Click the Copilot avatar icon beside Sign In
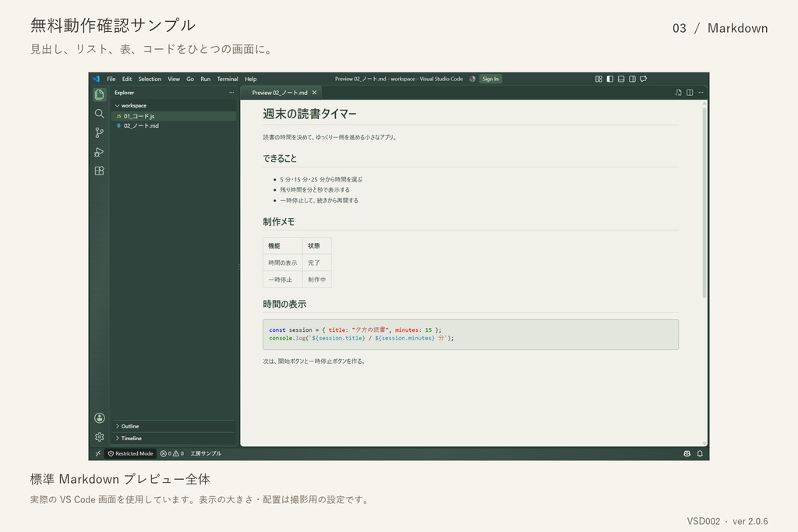This screenshot has width=798, height=532. tap(472, 79)
